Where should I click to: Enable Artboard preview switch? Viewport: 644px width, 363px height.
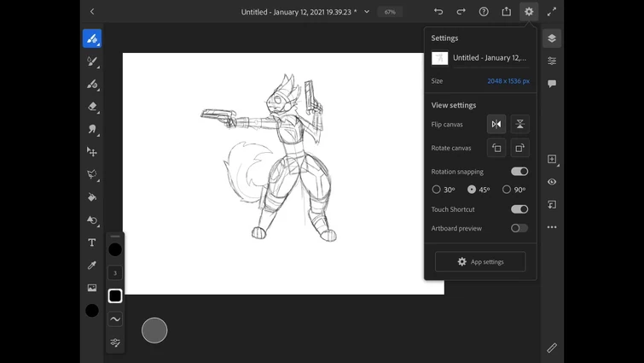(x=519, y=228)
